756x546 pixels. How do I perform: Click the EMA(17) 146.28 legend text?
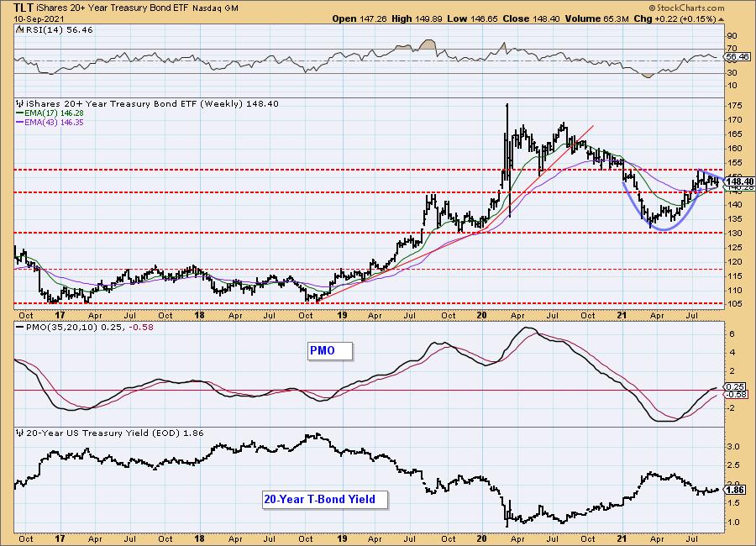coord(54,113)
